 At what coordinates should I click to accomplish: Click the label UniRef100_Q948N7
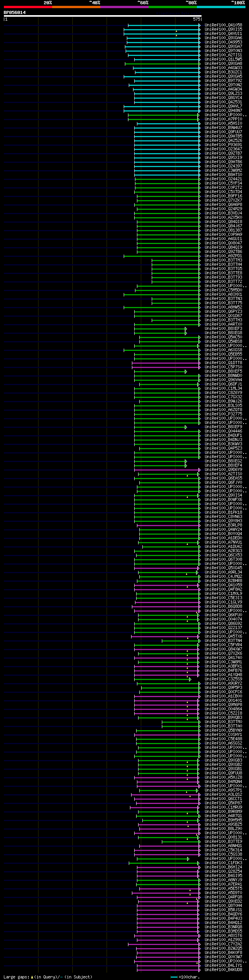pyautogui.click(x=223, y=111)
